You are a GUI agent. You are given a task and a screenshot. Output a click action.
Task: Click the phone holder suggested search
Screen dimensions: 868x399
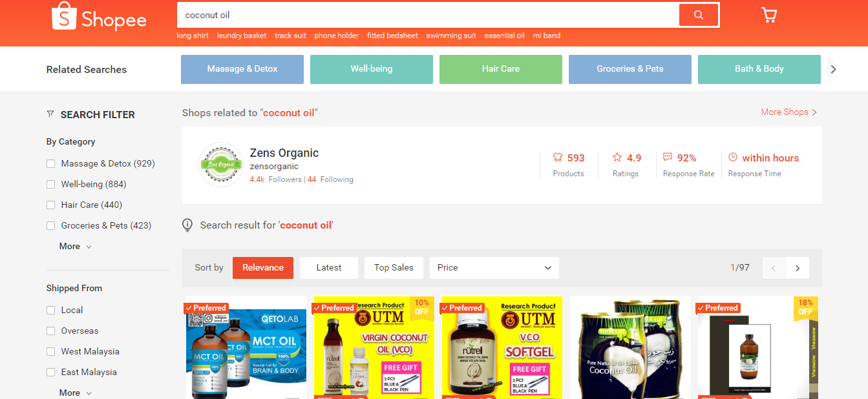pyautogui.click(x=337, y=36)
